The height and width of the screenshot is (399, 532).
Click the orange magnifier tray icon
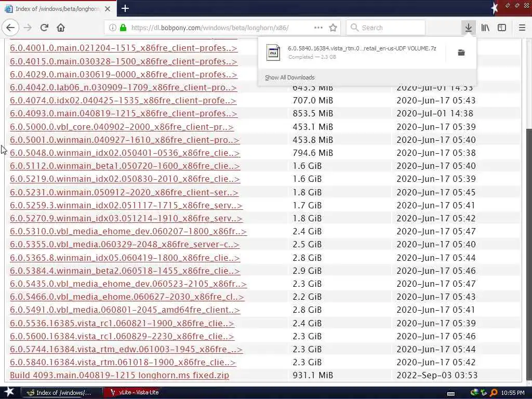point(494,393)
